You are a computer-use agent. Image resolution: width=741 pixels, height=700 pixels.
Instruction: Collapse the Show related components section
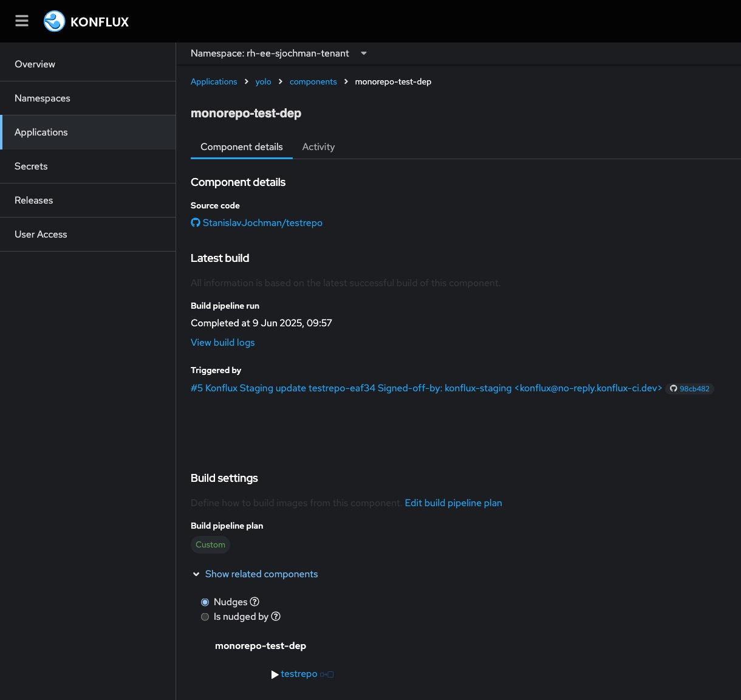[x=196, y=574]
